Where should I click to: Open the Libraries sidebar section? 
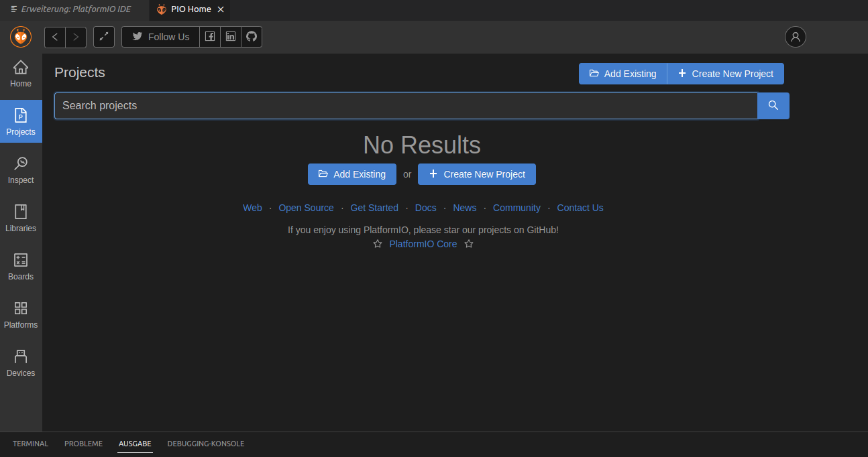click(21, 218)
